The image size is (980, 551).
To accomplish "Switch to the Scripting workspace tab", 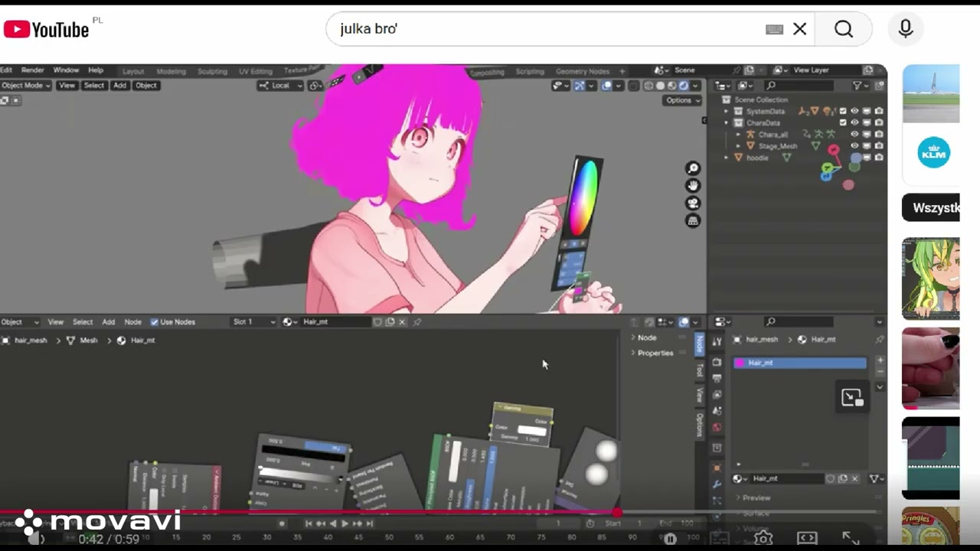I will click(529, 71).
